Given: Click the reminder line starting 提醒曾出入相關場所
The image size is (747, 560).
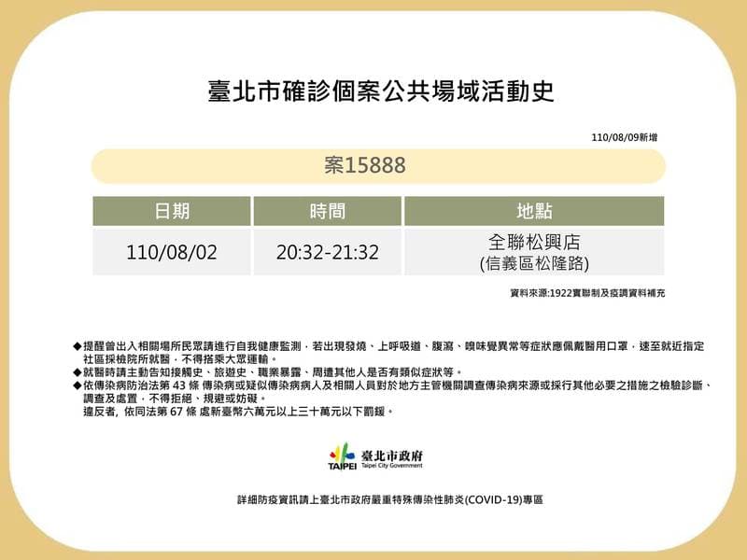Looking at the screenshot, I should pyautogui.click(x=388, y=346).
